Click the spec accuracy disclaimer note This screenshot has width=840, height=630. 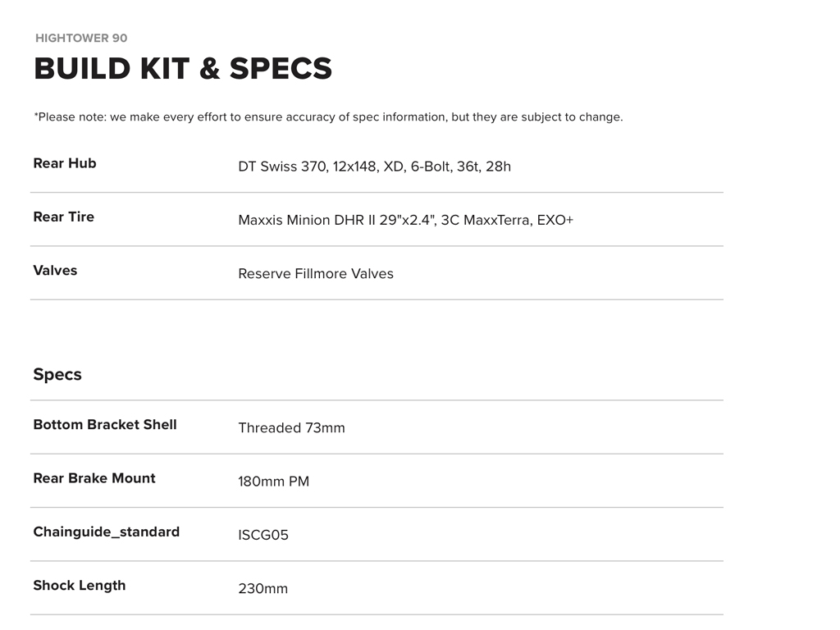coord(328,116)
